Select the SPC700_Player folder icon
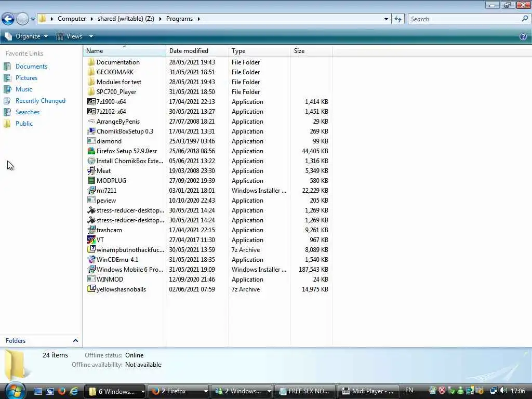Screen dimensions: 532x399 click(x=91, y=91)
